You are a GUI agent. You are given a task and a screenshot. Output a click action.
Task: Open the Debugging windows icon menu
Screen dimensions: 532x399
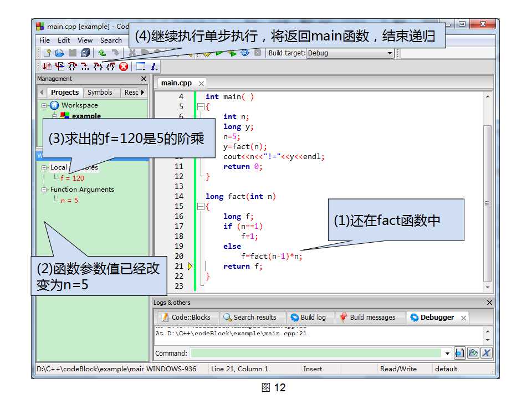[140, 66]
